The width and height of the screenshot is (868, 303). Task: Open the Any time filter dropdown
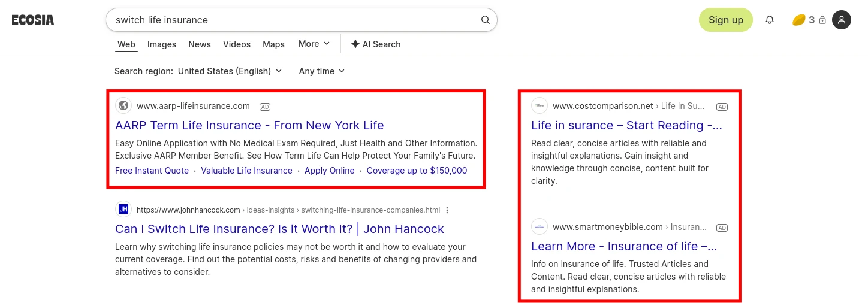(x=322, y=71)
